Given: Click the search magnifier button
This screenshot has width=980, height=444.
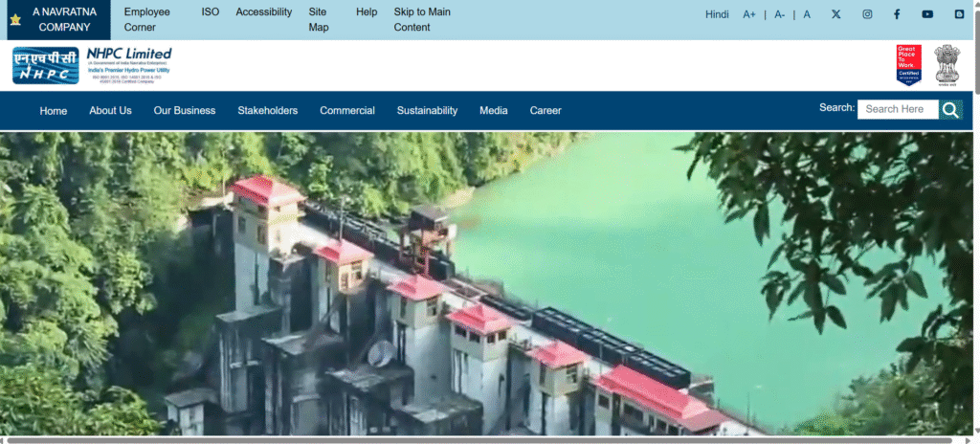Looking at the screenshot, I should pyautogui.click(x=950, y=109).
